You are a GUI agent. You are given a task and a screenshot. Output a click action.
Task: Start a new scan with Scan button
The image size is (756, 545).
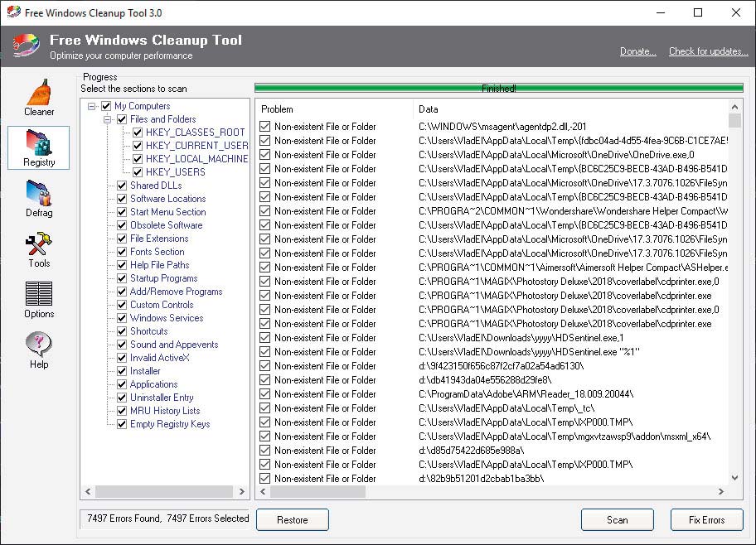click(x=617, y=520)
